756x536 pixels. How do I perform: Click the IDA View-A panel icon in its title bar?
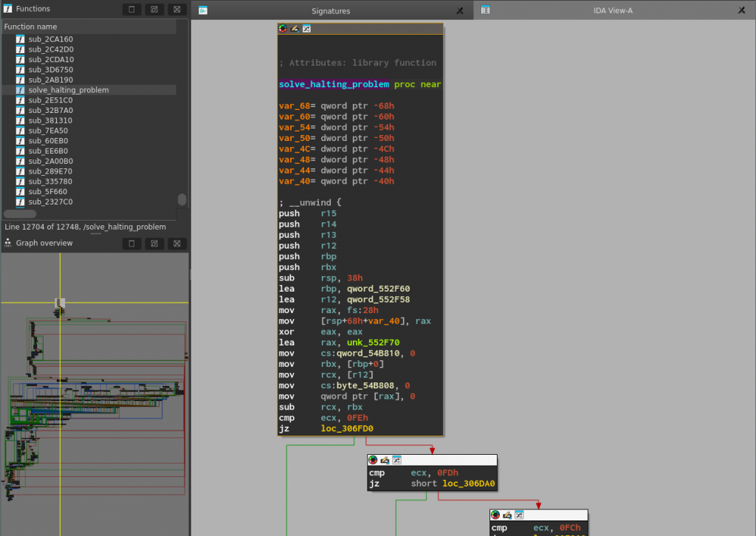[486, 10]
